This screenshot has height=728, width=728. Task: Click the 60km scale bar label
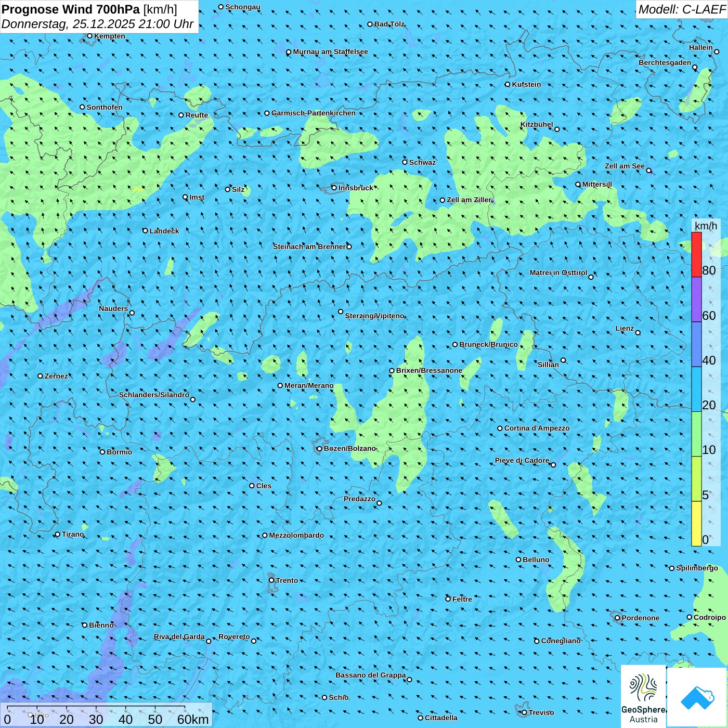(193, 720)
